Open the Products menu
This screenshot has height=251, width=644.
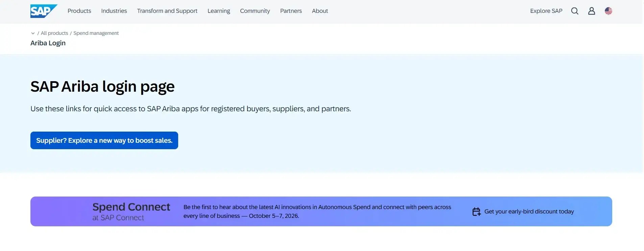coord(79,11)
